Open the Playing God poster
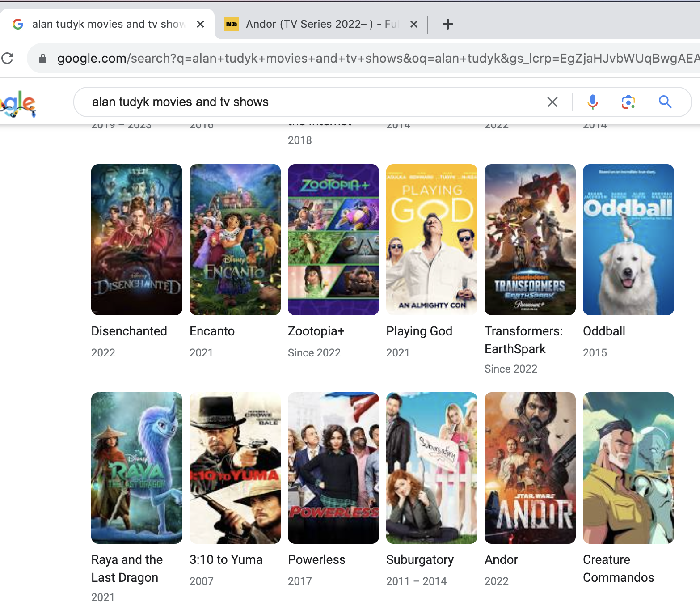This screenshot has width=700, height=610. [432, 240]
